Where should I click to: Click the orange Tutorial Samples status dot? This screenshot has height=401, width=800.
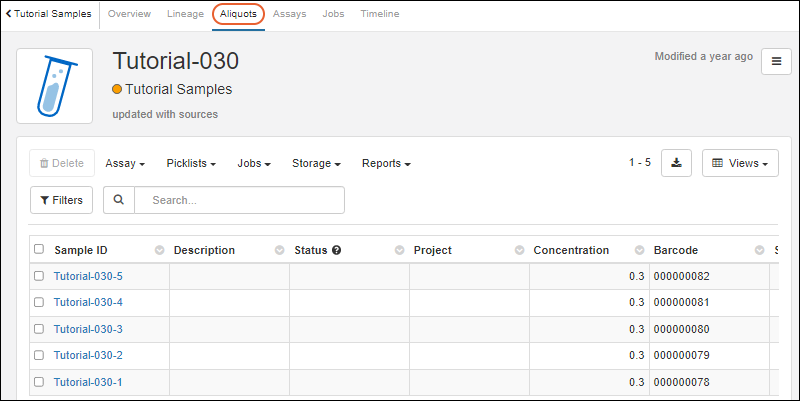click(117, 89)
